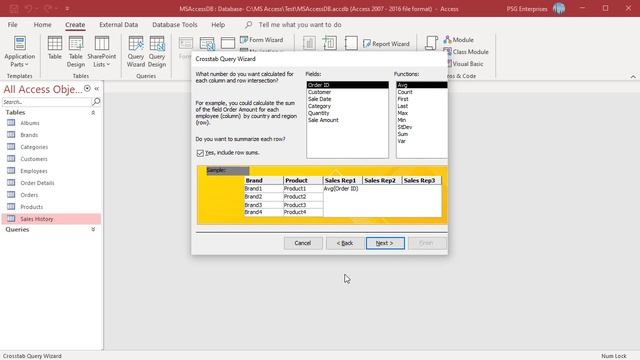Choose the Avg function
640x360 pixels.
pos(422,85)
